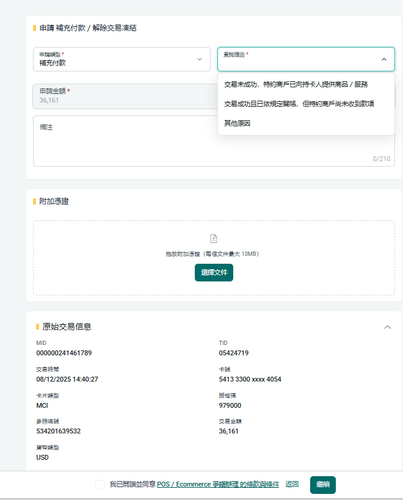
Task: Open the 申請類型 dropdown showing 補充付款
Action: click(x=122, y=59)
